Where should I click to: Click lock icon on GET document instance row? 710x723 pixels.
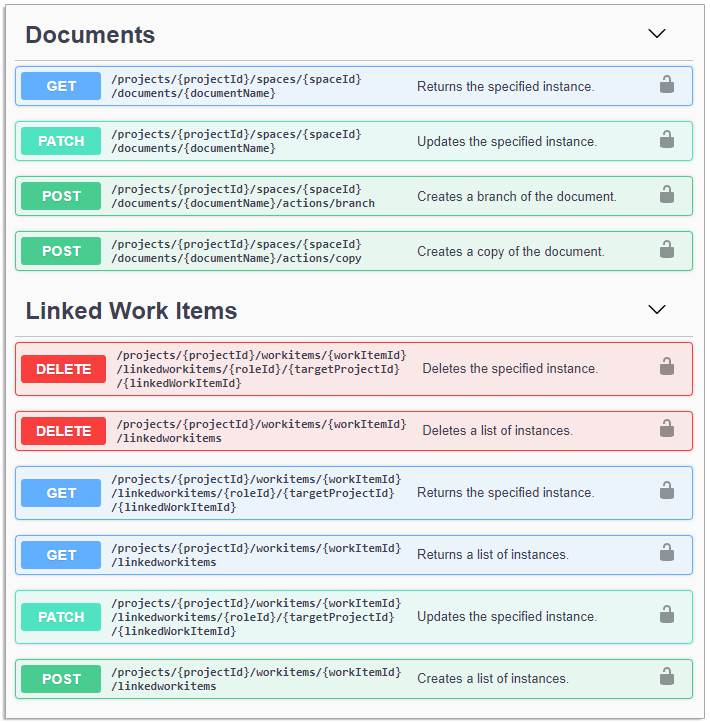pyautogui.click(x=667, y=85)
